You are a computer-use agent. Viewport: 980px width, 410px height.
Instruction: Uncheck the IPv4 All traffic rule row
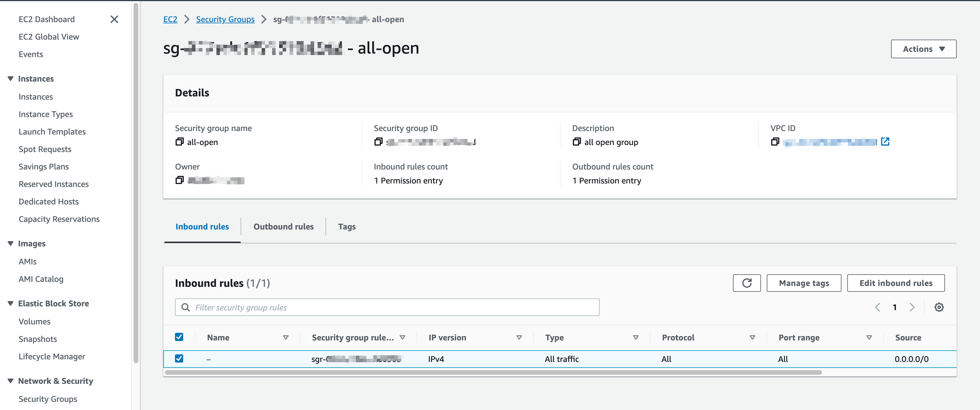click(179, 359)
